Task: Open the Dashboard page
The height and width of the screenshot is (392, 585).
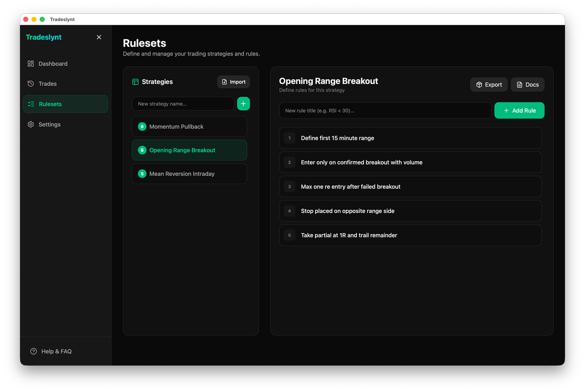Action: [66, 64]
